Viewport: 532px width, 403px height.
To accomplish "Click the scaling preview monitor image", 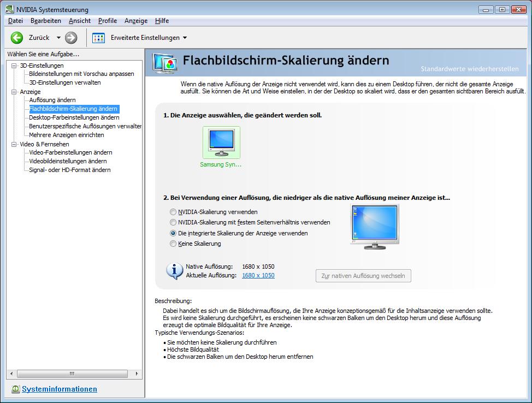I will 375,227.
